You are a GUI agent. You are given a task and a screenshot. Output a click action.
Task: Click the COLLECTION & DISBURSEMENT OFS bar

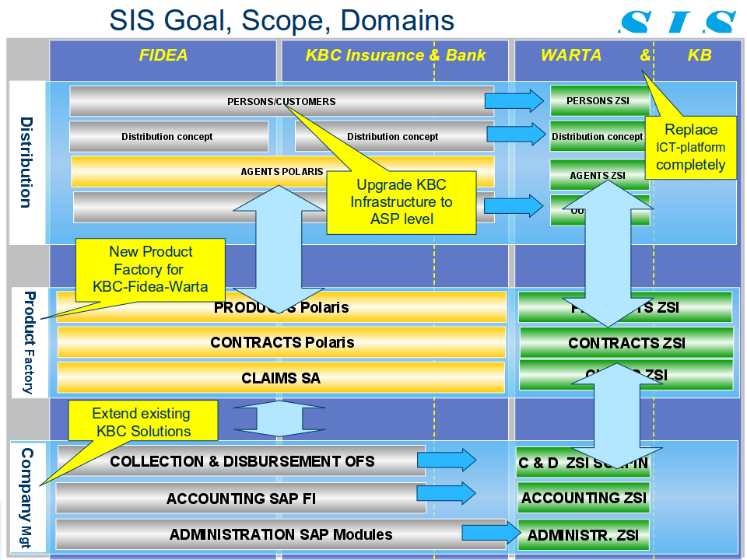[x=241, y=460]
